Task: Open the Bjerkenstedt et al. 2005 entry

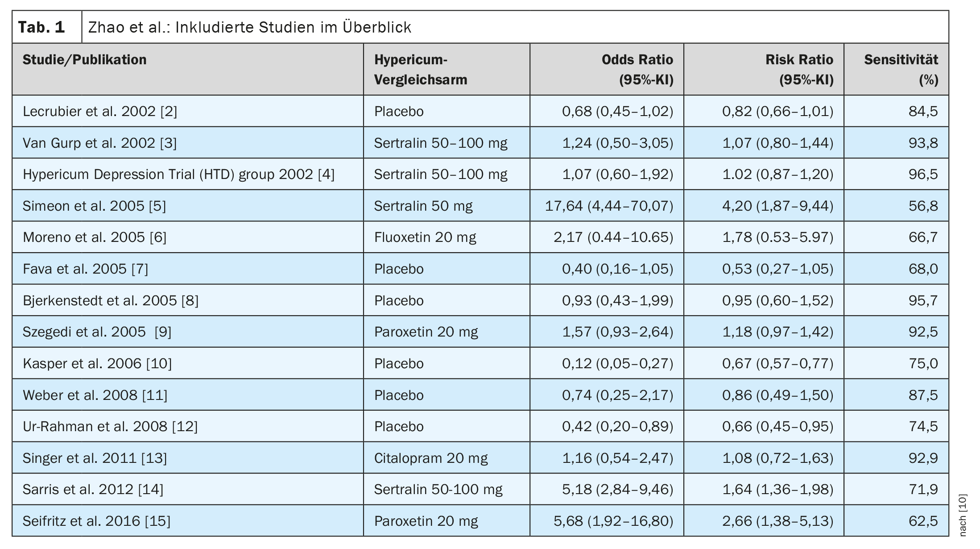Action: coord(110,300)
